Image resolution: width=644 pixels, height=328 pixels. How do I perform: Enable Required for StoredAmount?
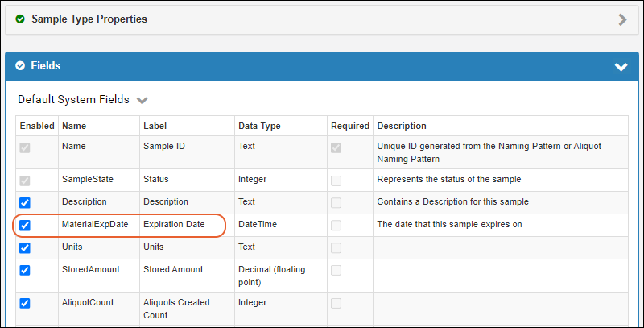335,270
